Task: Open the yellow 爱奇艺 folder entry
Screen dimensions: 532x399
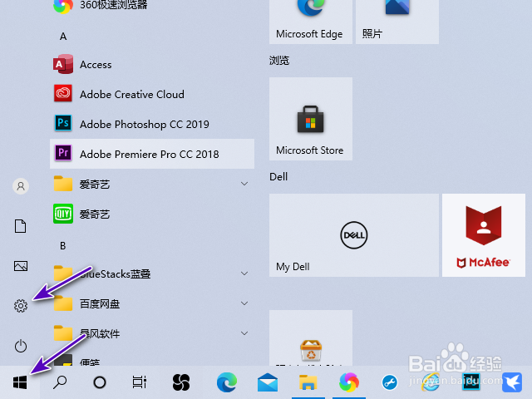Action: pos(152,185)
